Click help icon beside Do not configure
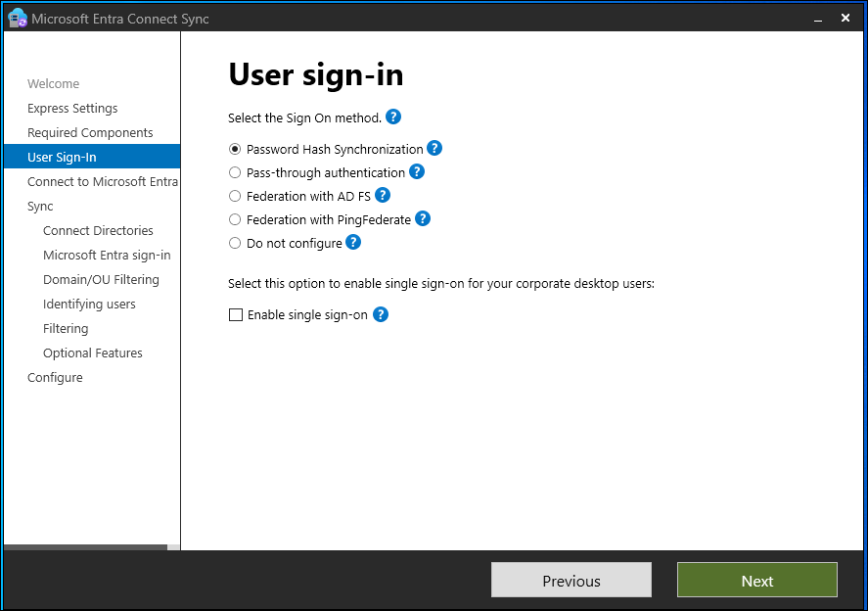The height and width of the screenshot is (611, 868). pos(353,243)
